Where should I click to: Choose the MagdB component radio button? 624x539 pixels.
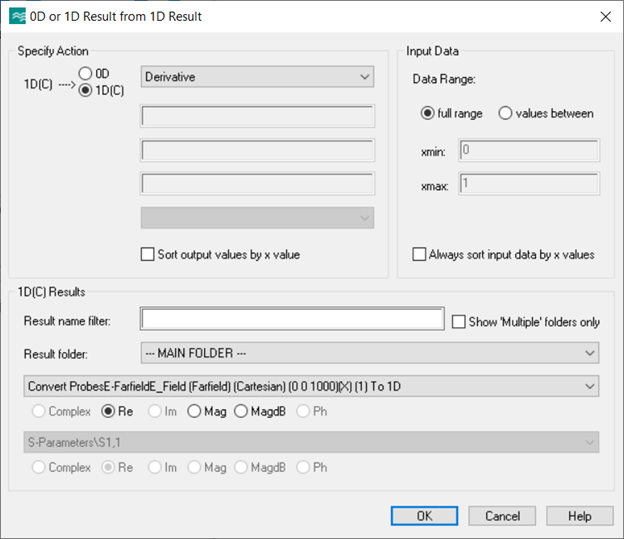coord(242,411)
